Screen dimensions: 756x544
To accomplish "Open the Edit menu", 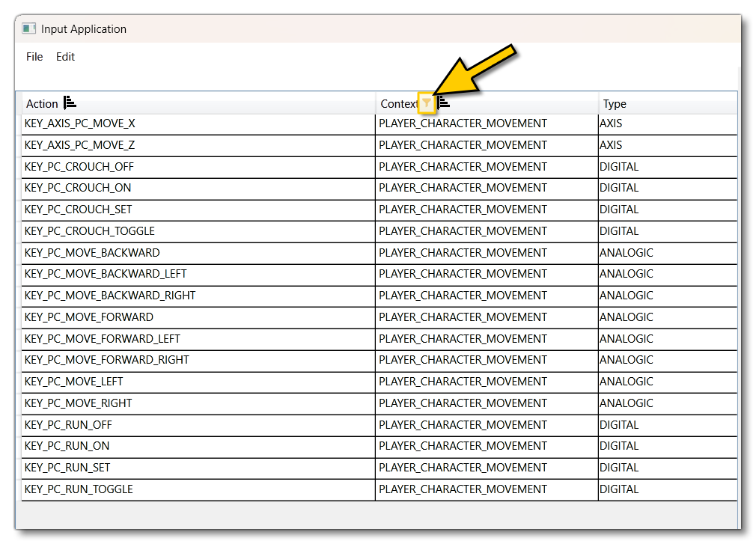I will coord(65,56).
